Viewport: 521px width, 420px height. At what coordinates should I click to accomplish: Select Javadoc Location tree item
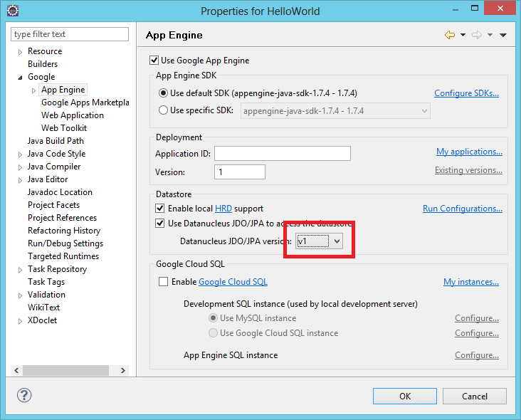[60, 192]
